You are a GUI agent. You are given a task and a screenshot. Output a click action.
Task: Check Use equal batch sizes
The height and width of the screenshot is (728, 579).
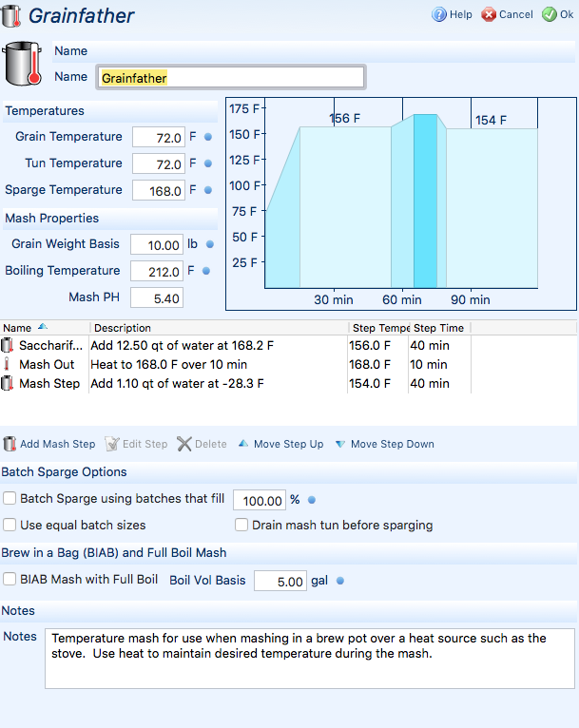(10, 526)
